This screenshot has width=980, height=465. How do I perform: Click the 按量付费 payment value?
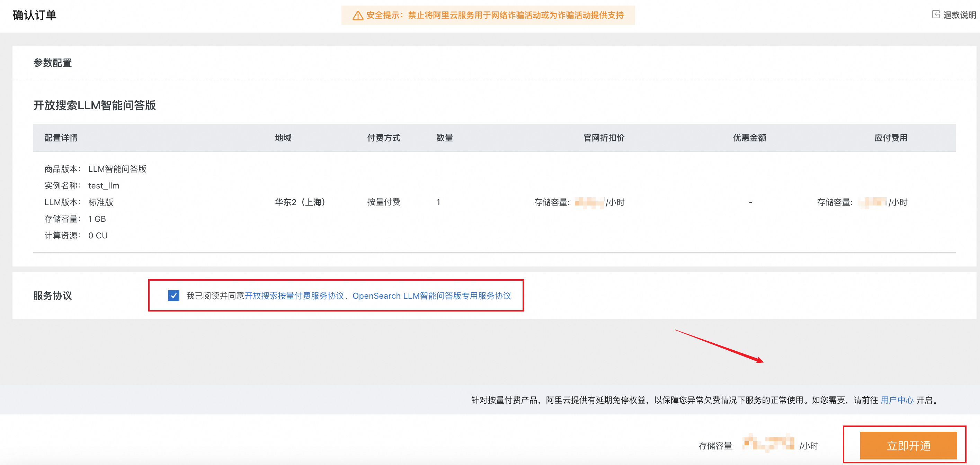tap(383, 202)
